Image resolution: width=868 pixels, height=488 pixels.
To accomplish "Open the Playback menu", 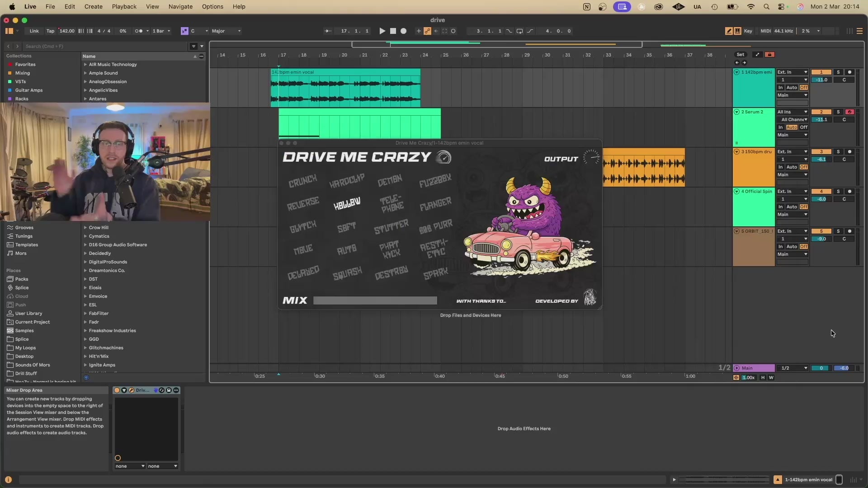I will [124, 7].
